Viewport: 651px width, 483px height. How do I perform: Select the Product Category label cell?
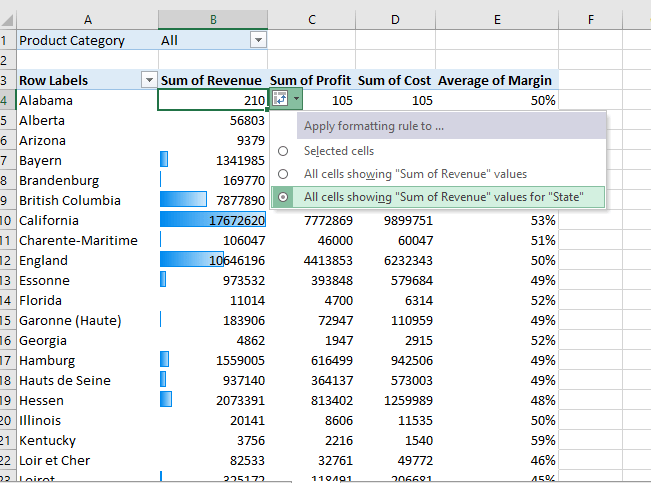tap(86, 40)
